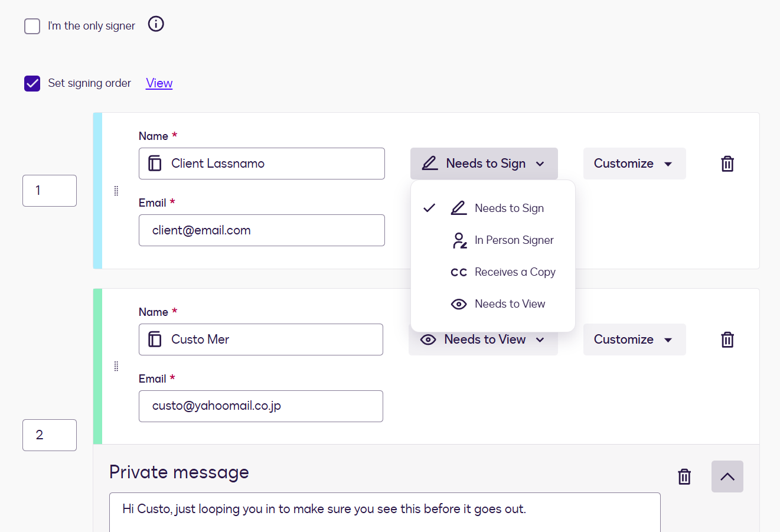Delete the Client Lassnamo recipient
Image resolution: width=780 pixels, height=532 pixels.
(727, 164)
